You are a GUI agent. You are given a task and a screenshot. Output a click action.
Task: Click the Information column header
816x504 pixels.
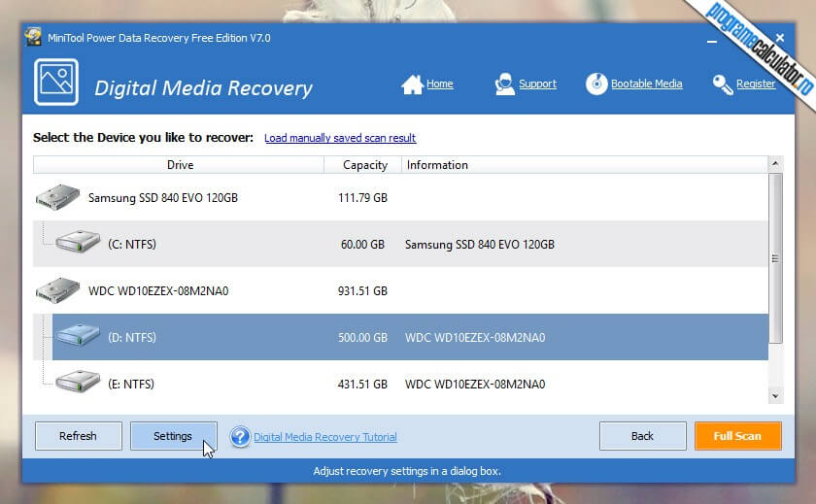coord(585,165)
